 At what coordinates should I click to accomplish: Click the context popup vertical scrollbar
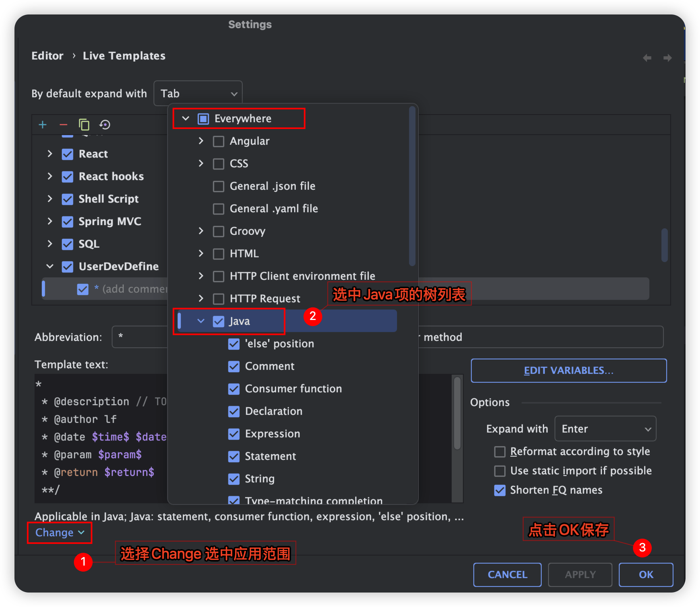pyautogui.click(x=412, y=186)
